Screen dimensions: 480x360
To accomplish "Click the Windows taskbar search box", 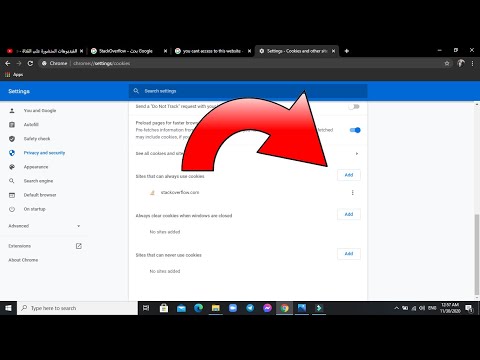I will click(77, 308).
